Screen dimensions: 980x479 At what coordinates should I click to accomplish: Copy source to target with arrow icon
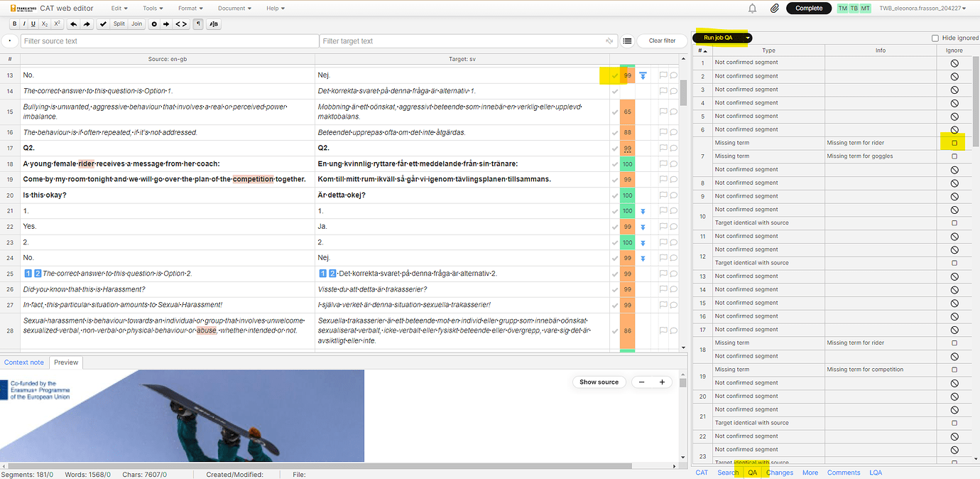[166, 24]
